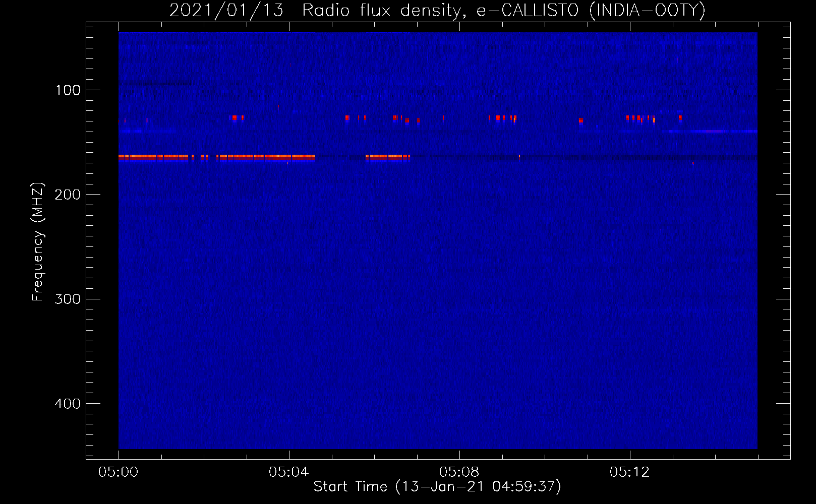This screenshot has width=816, height=504.
Task: Click the 05:04 time tick label
Action: (289, 472)
